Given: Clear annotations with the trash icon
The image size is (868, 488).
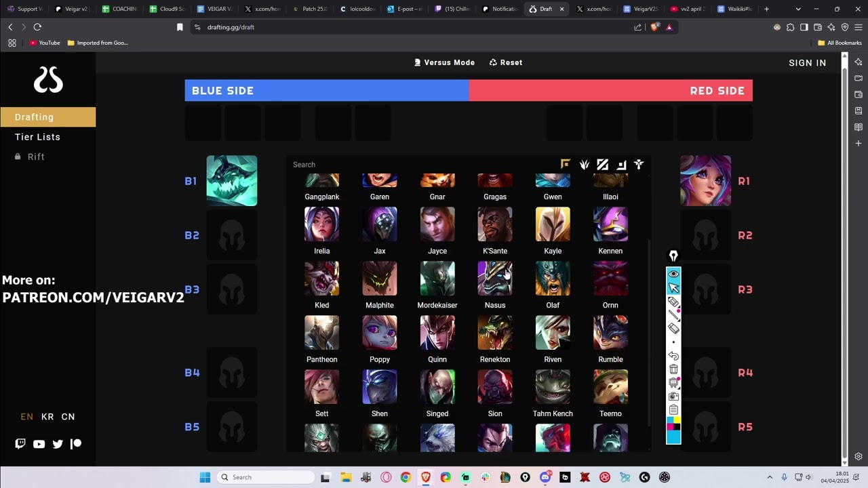Looking at the screenshot, I should (673, 369).
